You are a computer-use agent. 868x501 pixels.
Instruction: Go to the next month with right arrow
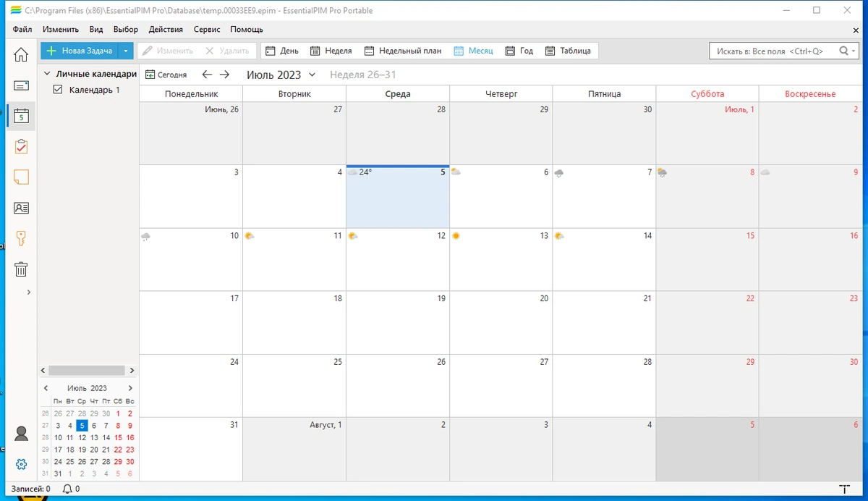(224, 75)
